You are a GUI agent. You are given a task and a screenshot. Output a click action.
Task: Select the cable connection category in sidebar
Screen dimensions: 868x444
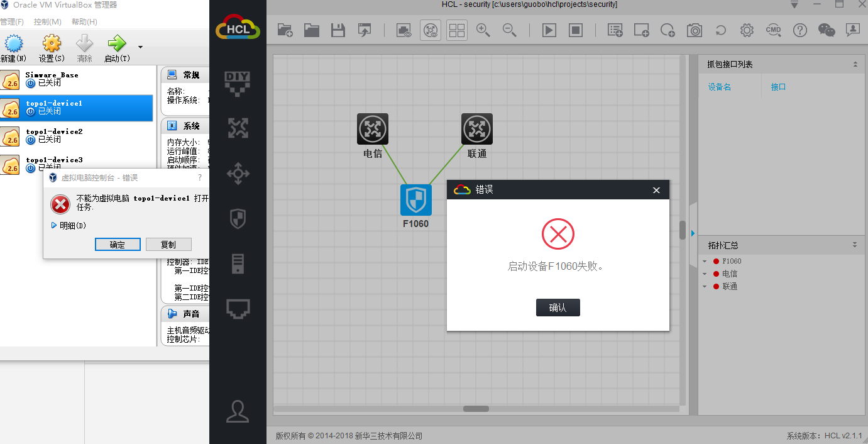(x=238, y=309)
